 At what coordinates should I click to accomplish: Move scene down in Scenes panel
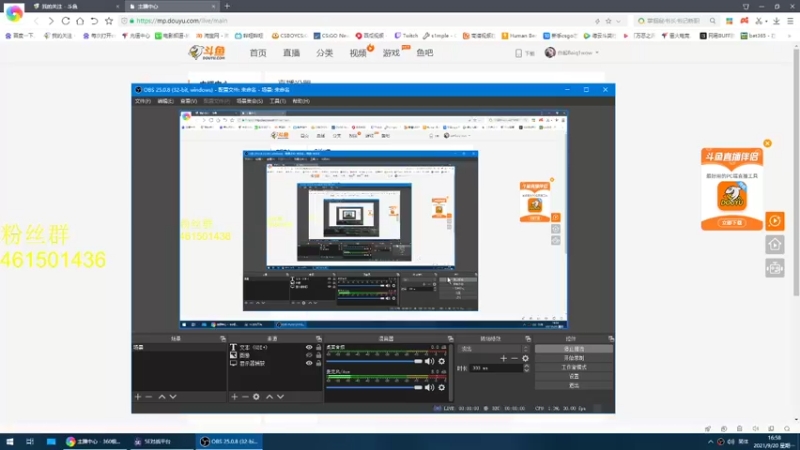tap(173, 396)
